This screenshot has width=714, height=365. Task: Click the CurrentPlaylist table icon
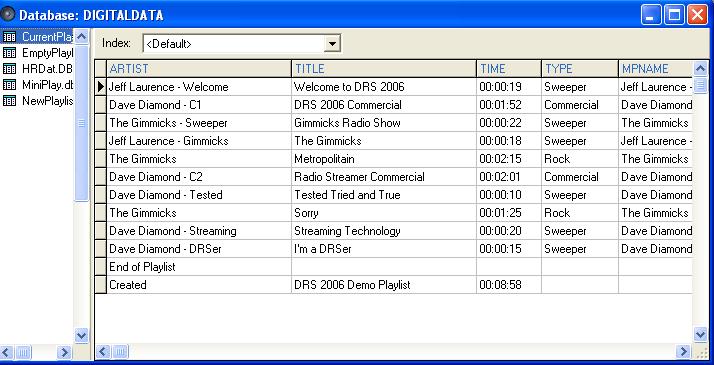tap(9, 37)
